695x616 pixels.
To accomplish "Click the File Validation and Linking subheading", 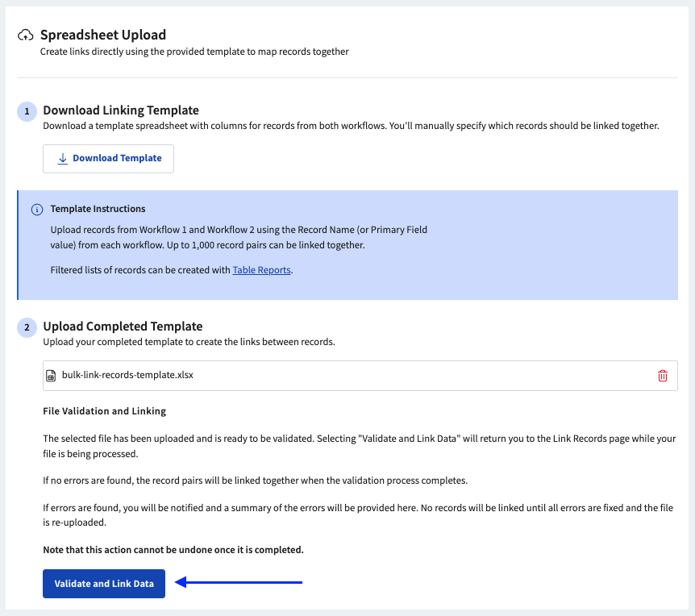I will (x=104, y=411).
